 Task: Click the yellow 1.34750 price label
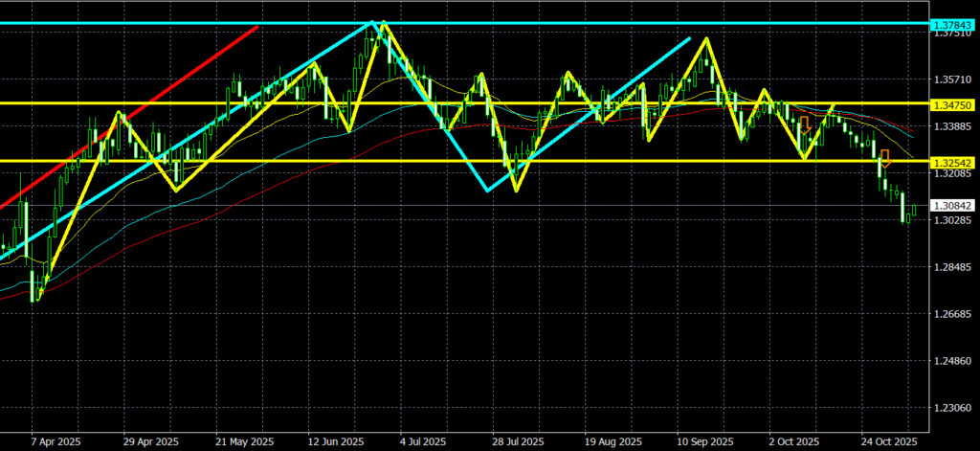(x=950, y=102)
